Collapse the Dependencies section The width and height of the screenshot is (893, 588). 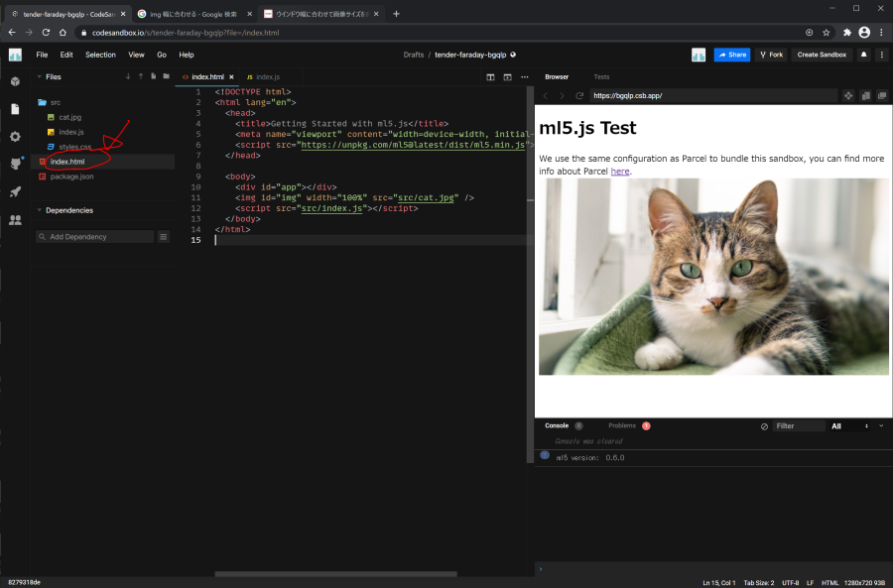tap(40, 210)
